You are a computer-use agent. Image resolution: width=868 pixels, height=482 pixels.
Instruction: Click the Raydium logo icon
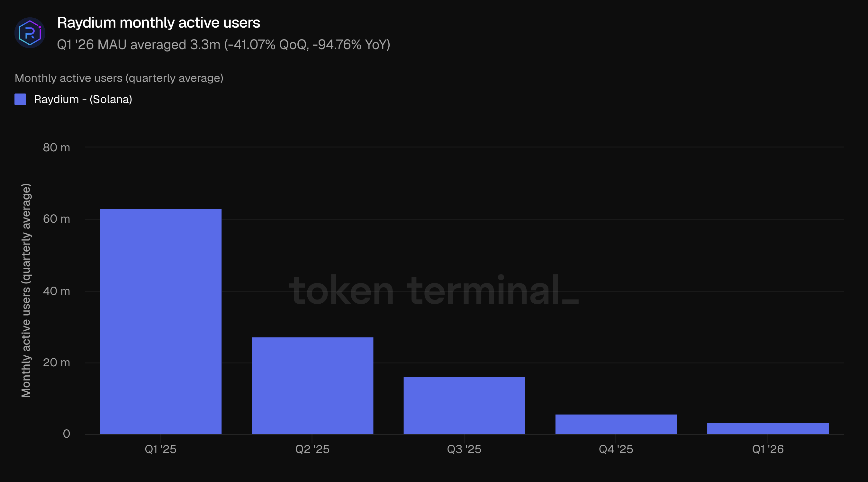pyautogui.click(x=30, y=33)
